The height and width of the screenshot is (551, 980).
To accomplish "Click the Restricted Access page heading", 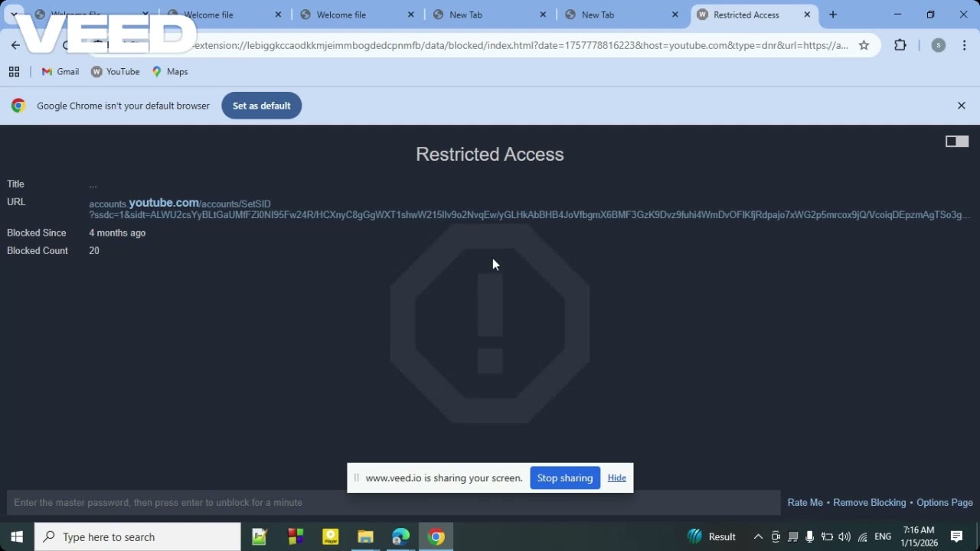I will (490, 155).
